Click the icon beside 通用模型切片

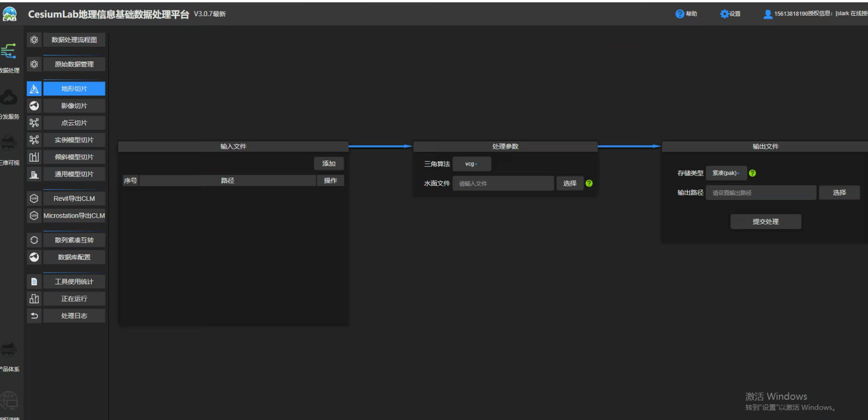[34, 174]
